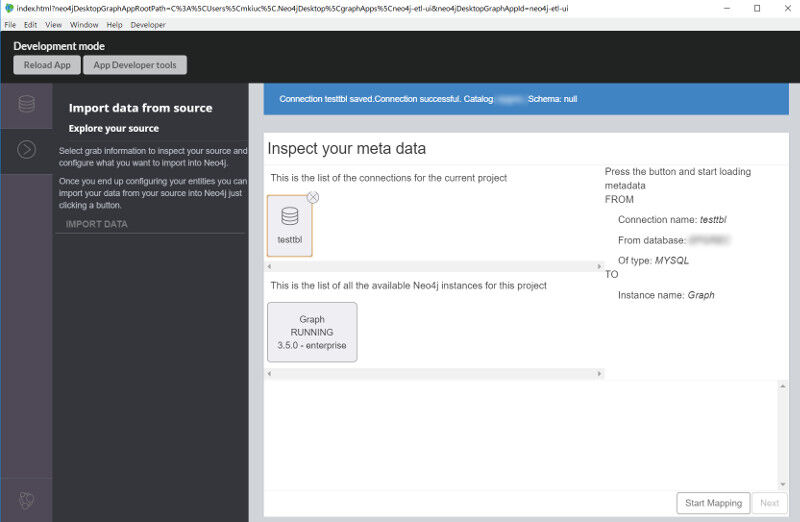Open the Edit menu
This screenshot has height=522, width=800.
31,24
